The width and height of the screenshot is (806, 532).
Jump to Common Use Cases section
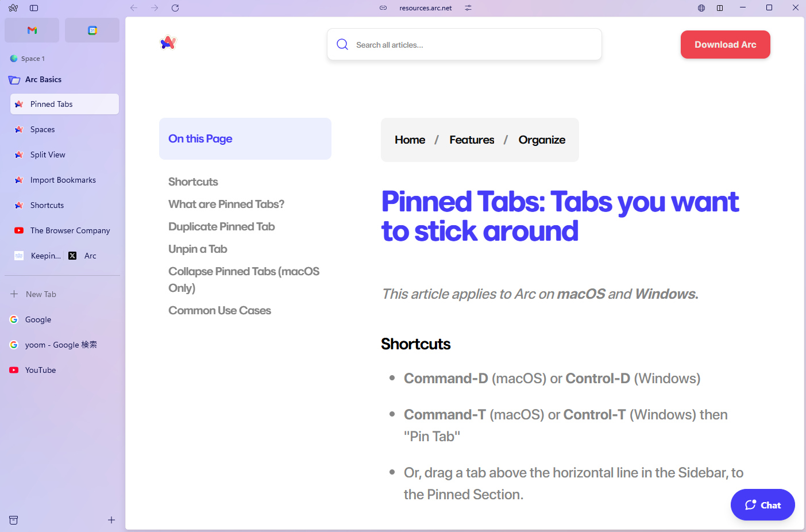pyautogui.click(x=219, y=310)
